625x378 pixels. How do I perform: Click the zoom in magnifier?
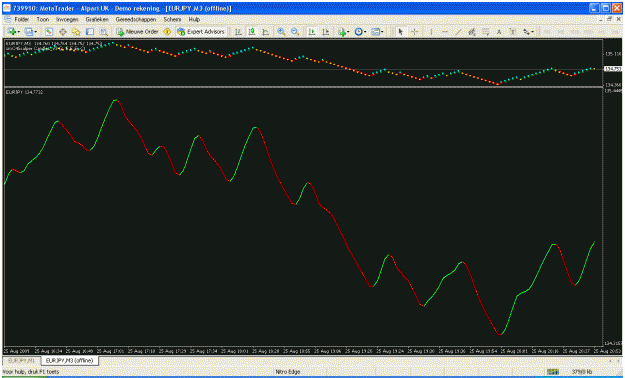(281, 32)
